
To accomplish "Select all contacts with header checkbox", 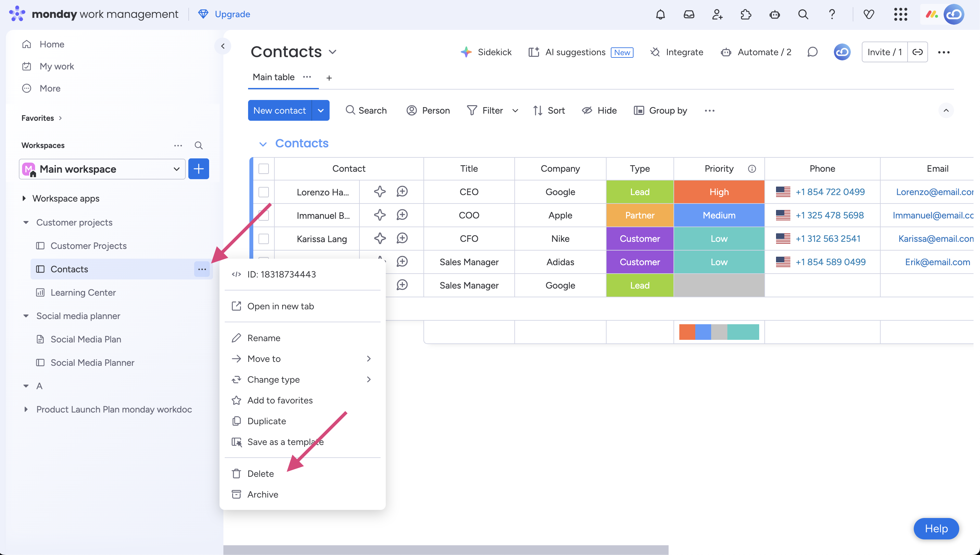I will point(263,168).
